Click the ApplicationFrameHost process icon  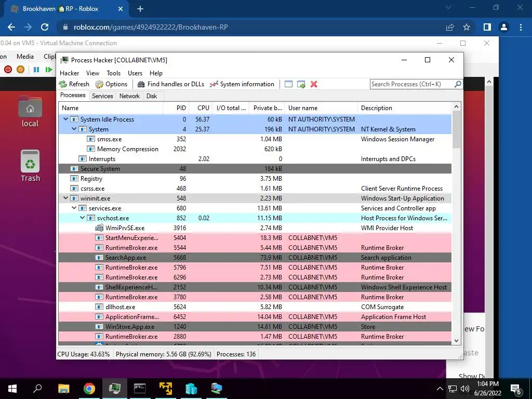pos(99,316)
